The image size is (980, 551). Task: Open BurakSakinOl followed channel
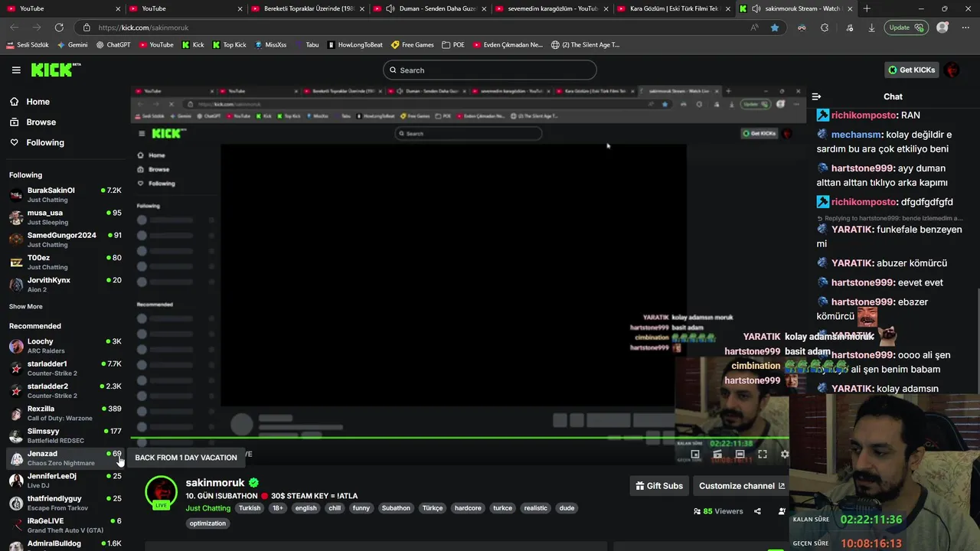pos(65,194)
